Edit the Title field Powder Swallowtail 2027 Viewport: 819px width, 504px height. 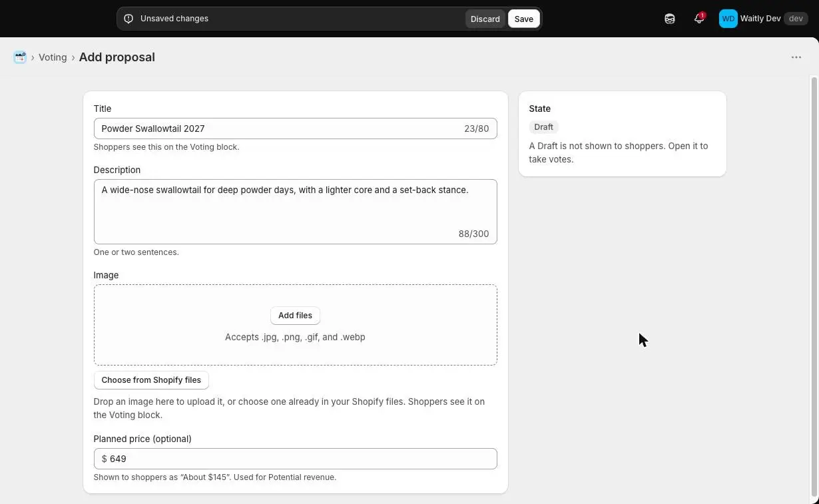tap(295, 128)
